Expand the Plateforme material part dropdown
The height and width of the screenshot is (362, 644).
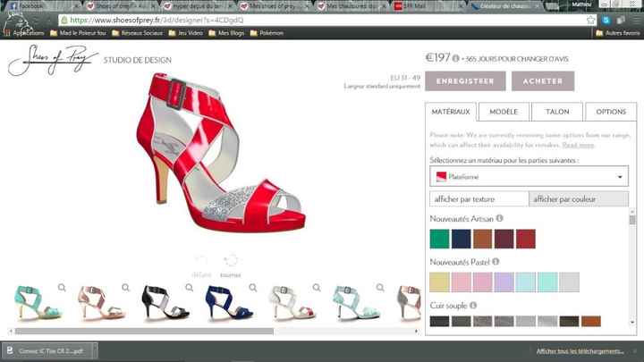(x=528, y=177)
